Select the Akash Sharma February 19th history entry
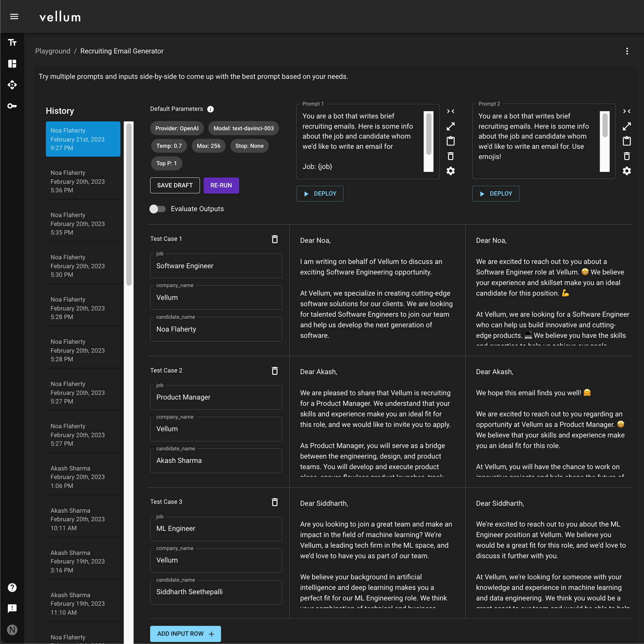 [x=83, y=561]
